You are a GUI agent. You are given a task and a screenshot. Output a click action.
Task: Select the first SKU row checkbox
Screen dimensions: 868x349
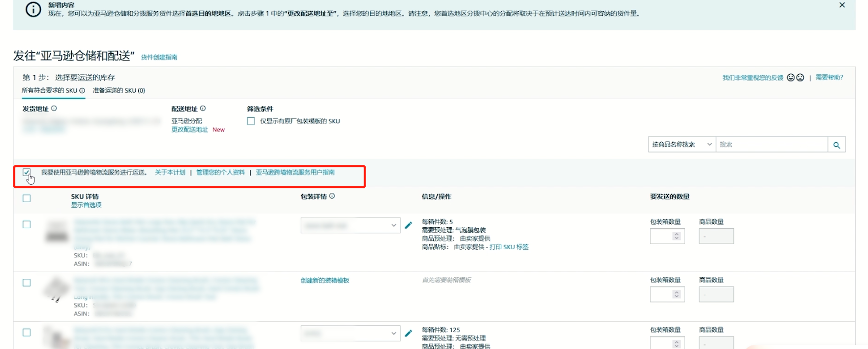tap(27, 225)
